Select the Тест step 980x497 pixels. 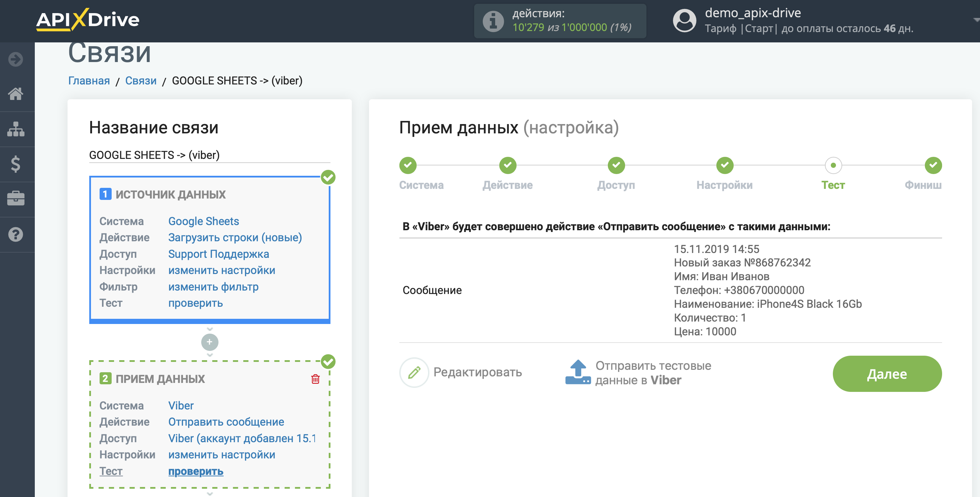(833, 165)
